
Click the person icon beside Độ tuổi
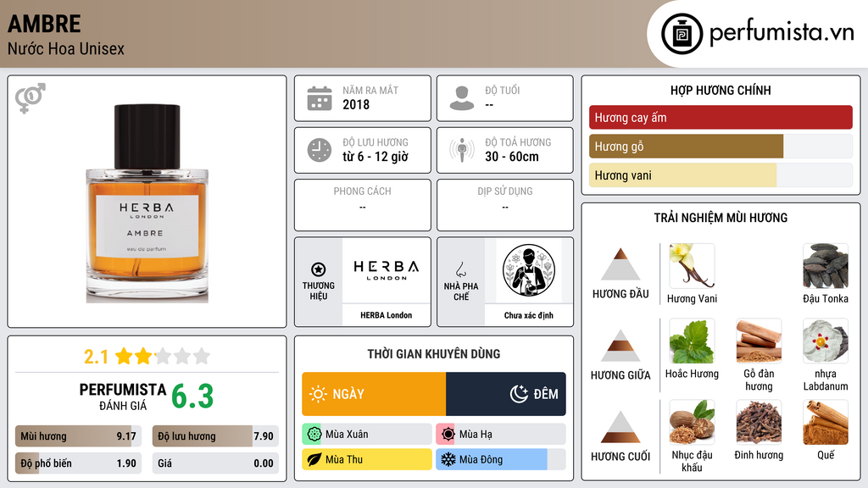462,98
